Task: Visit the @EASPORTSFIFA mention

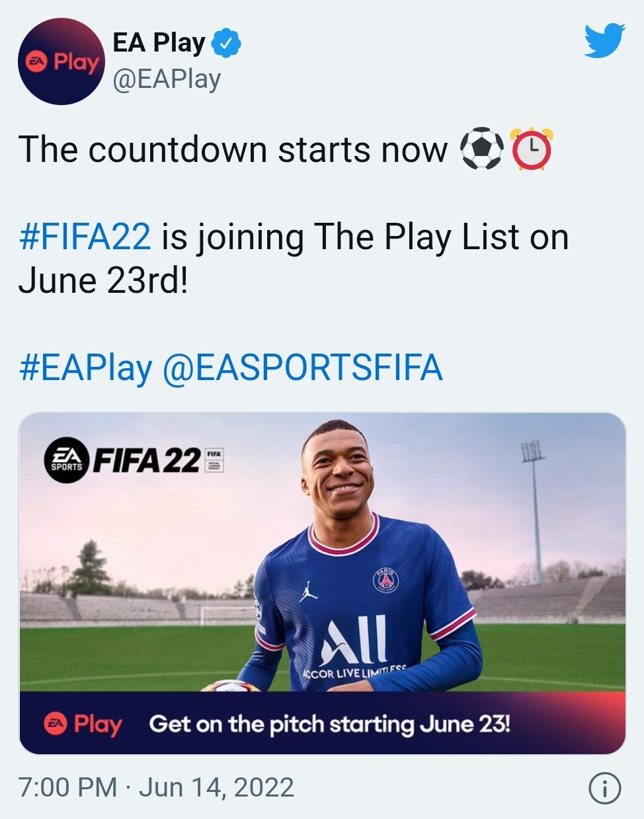Action: click(302, 368)
